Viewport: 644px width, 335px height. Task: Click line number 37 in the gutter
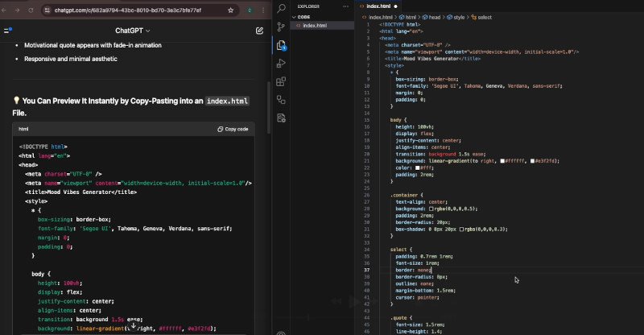(x=366, y=270)
